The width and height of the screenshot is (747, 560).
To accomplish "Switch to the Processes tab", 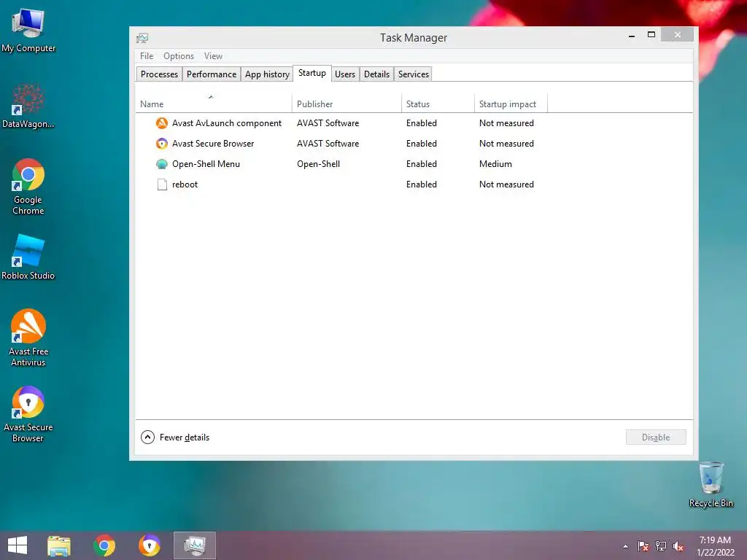I will (159, 74).
